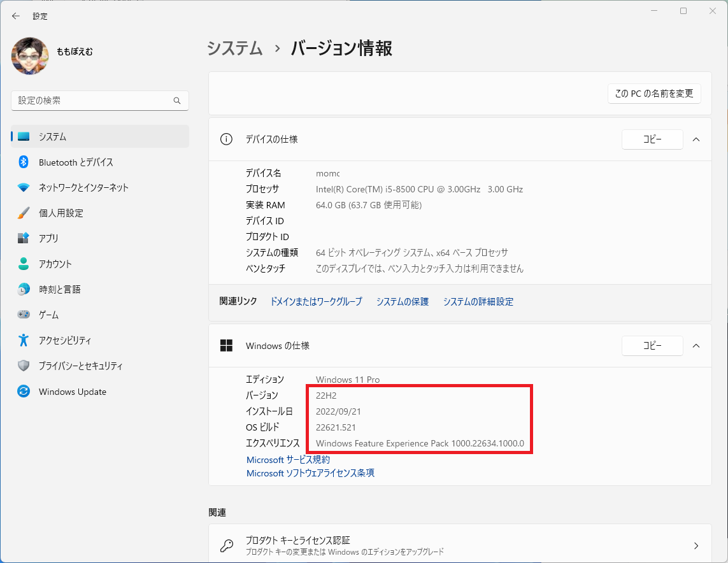The height and width of the screenshot is (563, 728).
Task: Open Bluetooth とデバイス via its Bluetooth icon
Action: pyautogui.click(x=24, y=162)
